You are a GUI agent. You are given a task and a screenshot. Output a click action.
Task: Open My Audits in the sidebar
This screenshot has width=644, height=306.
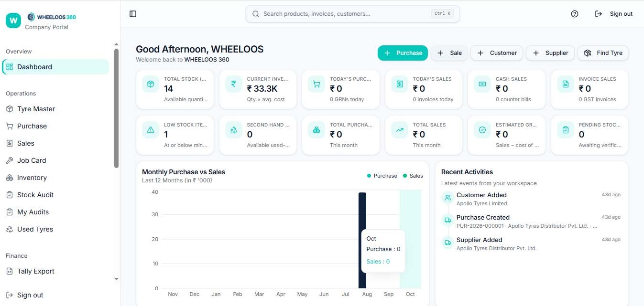55,212
